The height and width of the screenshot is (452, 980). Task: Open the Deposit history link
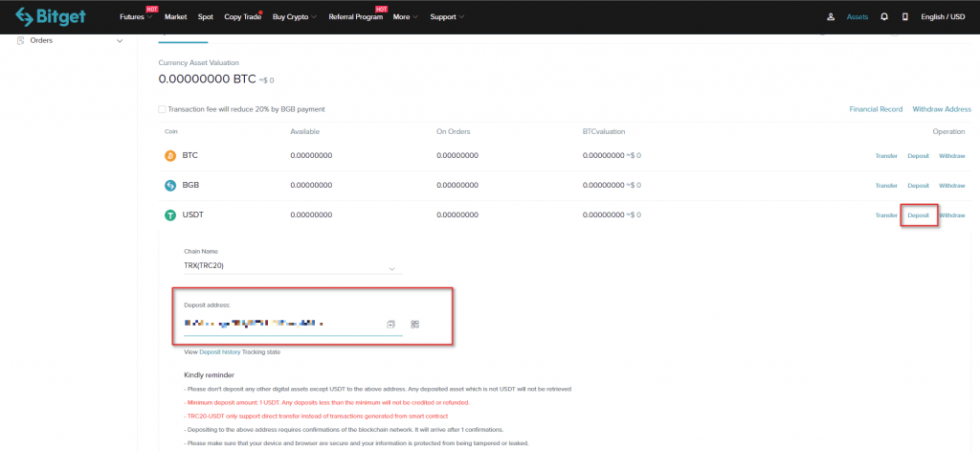[x=220, y=352]
